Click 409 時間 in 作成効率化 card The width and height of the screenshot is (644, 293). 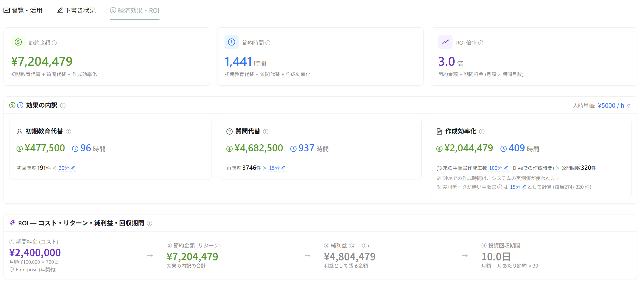click(524, 148)
